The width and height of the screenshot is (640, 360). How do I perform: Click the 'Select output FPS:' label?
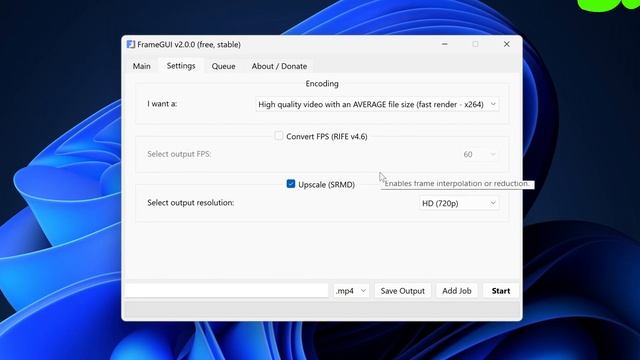[x=179, y=154]
